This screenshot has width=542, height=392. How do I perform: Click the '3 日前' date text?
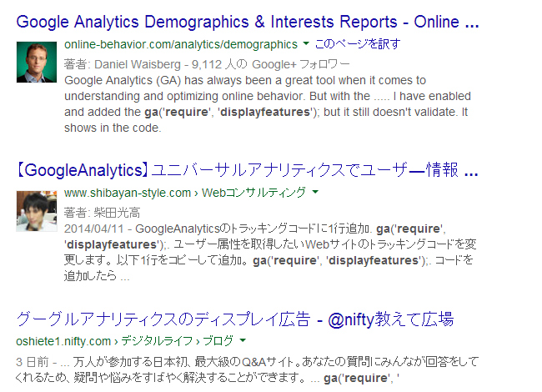33,362
